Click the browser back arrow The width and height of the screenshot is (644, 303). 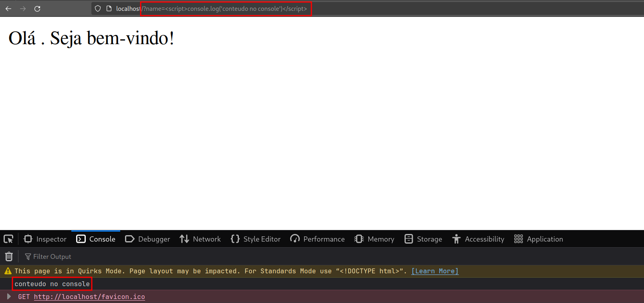[8, 8]
